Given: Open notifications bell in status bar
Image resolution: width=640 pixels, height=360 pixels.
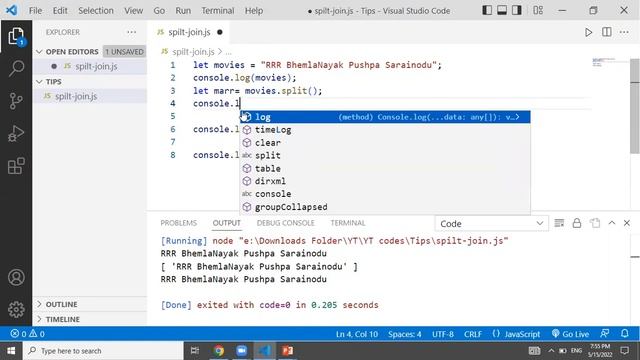Looking at the screenshot, I should click(x=624, y=333).
